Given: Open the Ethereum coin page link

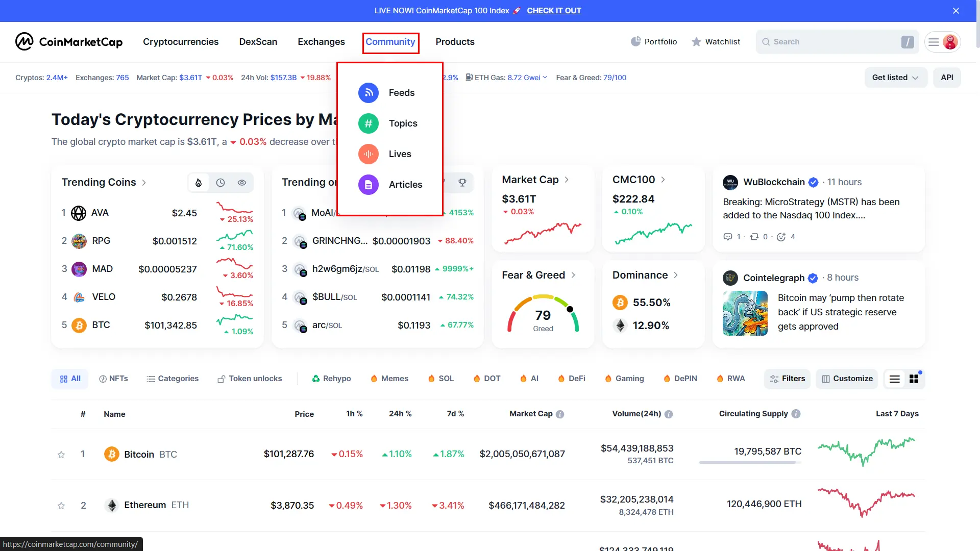Looking at the screenshot, I should (146, 505).
